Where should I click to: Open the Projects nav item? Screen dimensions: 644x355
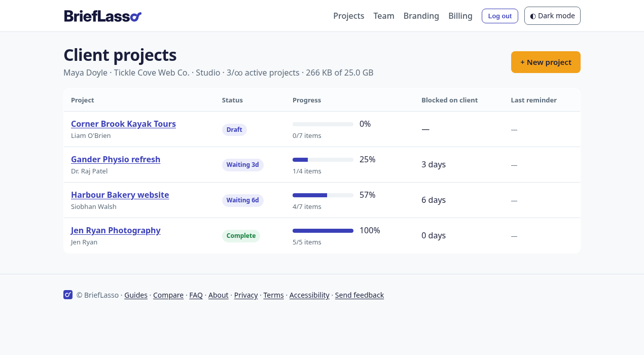click(x=349, y=16)
